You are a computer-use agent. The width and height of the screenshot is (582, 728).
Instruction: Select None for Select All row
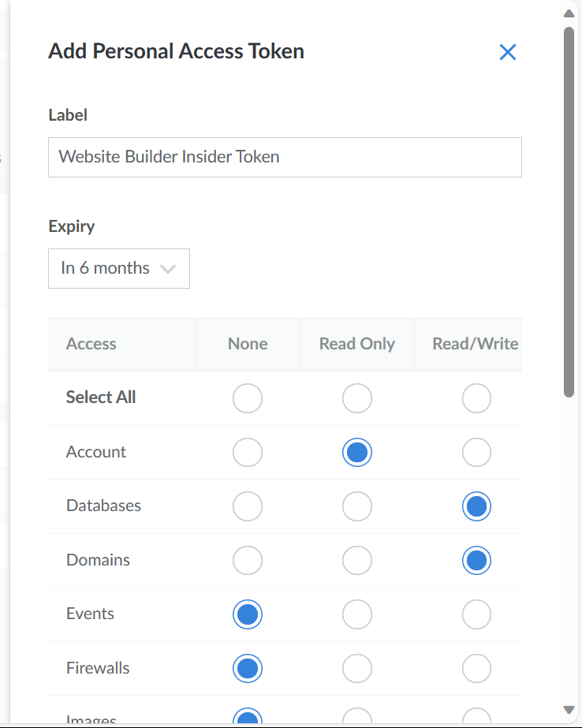(248, 398)
